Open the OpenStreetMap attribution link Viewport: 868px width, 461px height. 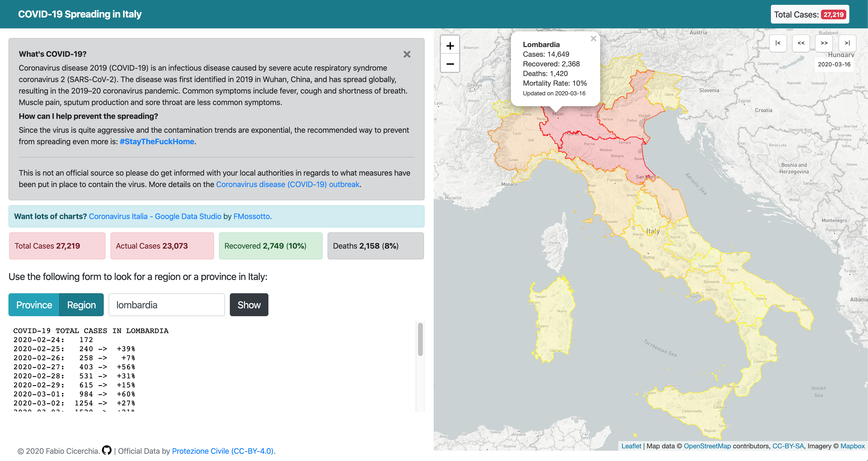[x=707, y=446]
